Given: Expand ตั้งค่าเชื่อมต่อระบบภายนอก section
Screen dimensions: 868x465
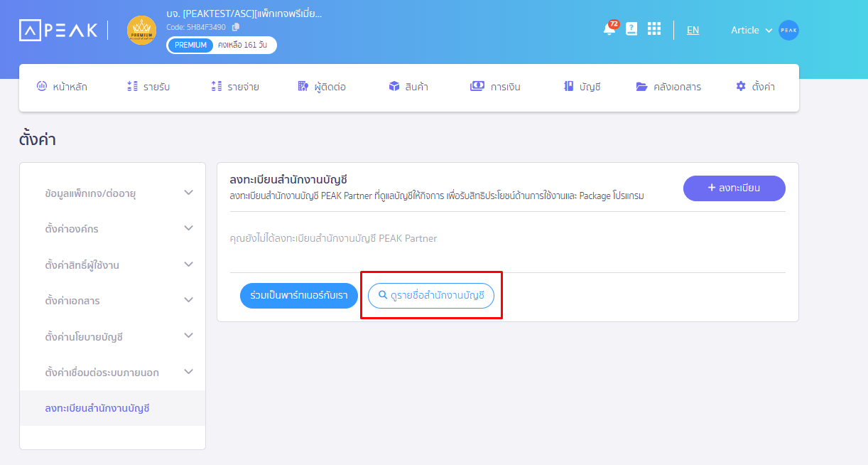Looking at the screenshot, I should (112, 371).
